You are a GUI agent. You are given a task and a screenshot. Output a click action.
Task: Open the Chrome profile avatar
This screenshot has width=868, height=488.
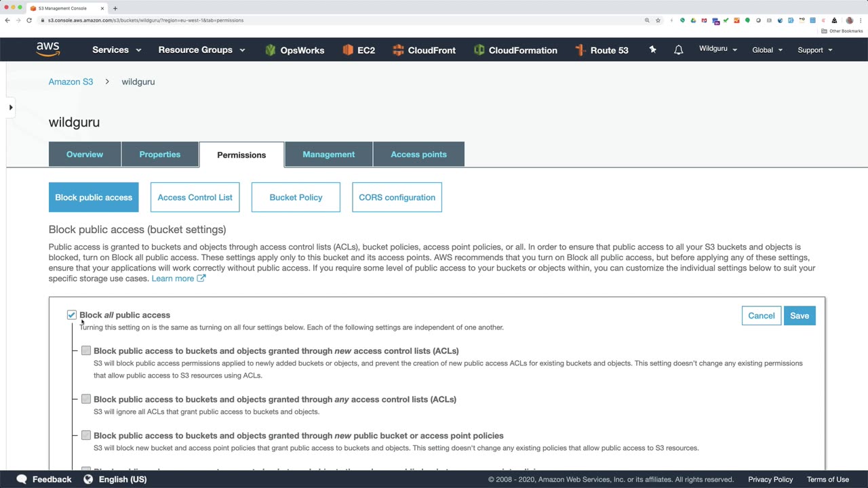point(850,20)
